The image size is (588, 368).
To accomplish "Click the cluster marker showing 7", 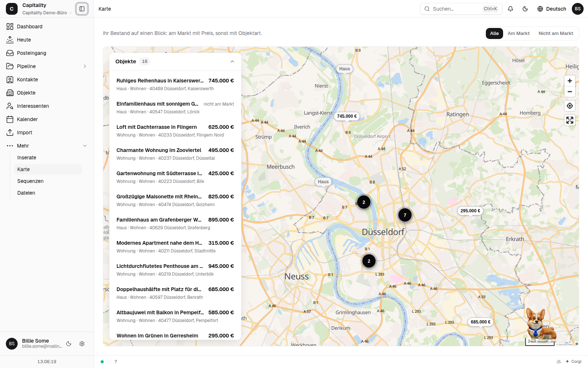I will point(405,215).
